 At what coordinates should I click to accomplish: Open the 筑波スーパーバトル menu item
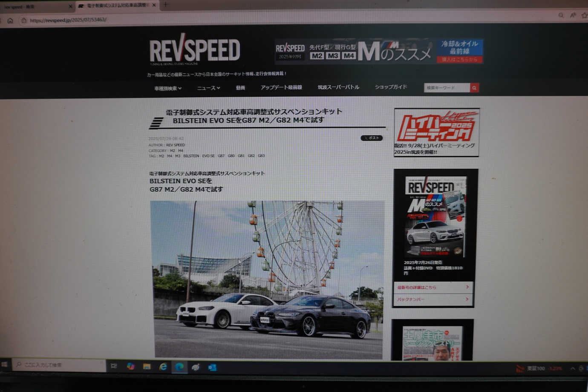tap(338, 87)
